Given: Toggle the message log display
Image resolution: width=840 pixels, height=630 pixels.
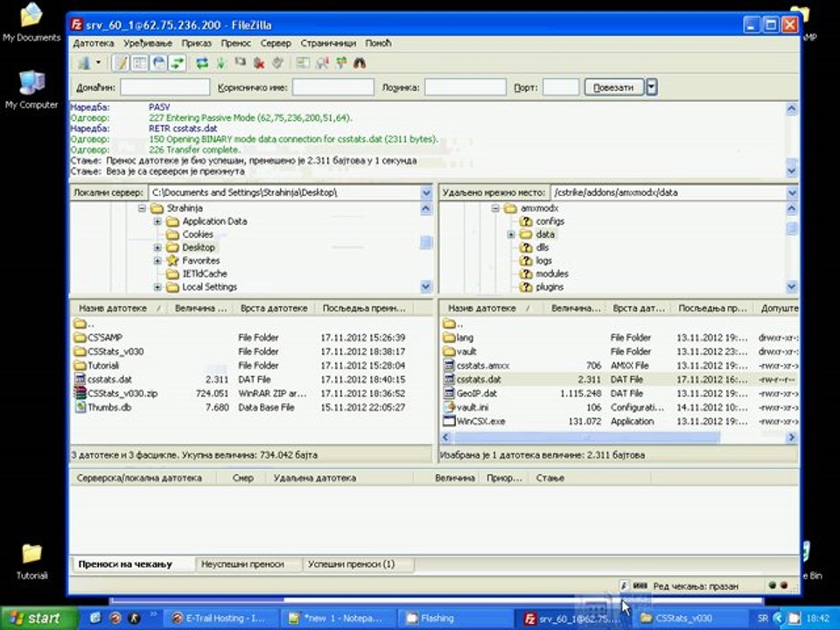Looking at the screenshot, I should (121, 63).
